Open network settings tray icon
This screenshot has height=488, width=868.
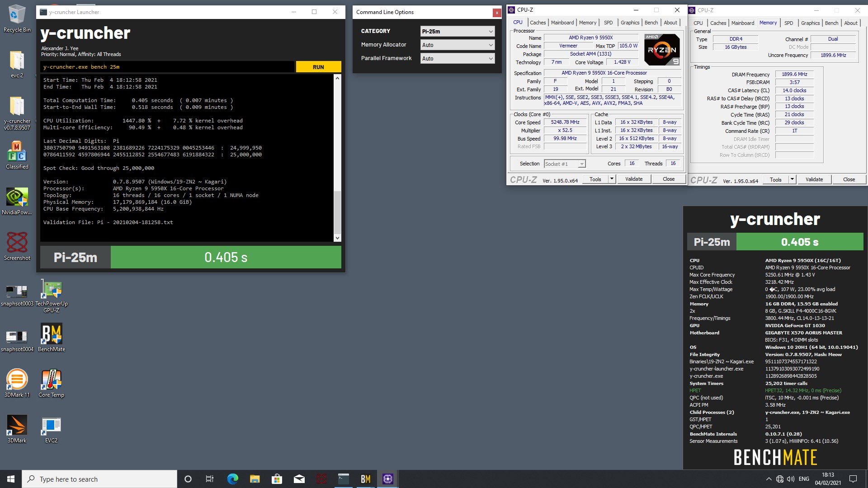point(780,479)
